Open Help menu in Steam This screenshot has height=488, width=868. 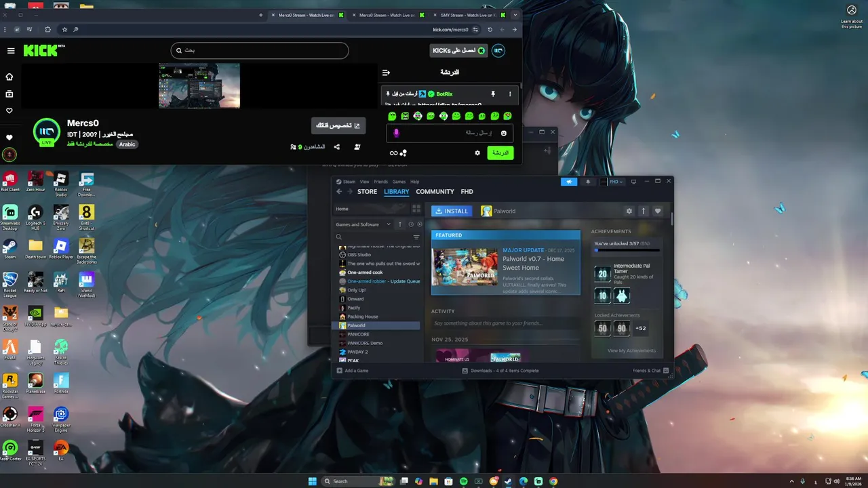tap(415, 182)
